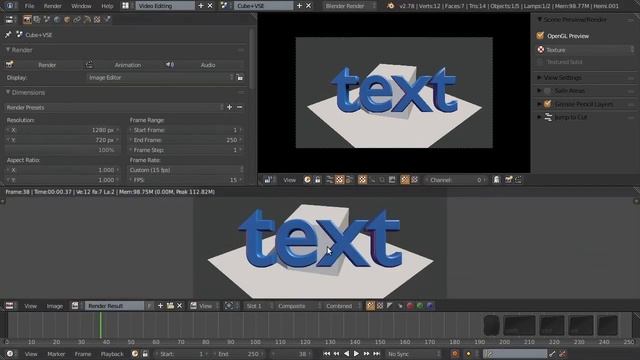640x360 pixels.
Task: Open the sequencer editor type selector
Action: (x=269, y=180)
